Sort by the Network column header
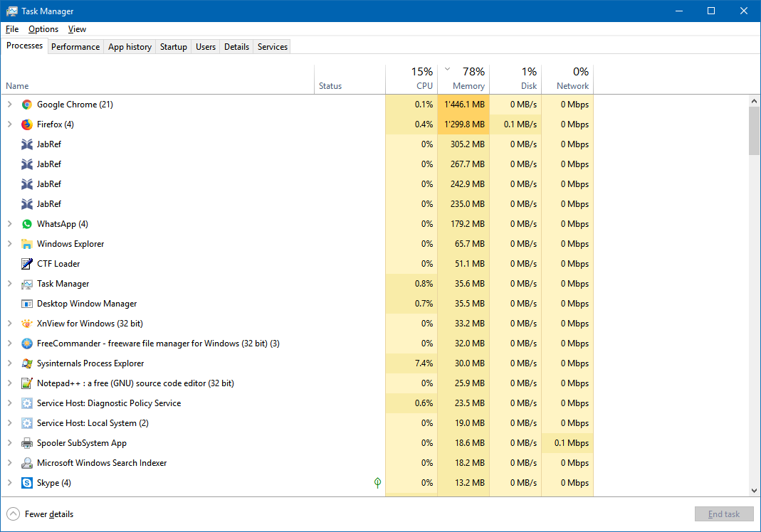Image resolution: width=761 pixels, height=532 pixels. point(567,79)
